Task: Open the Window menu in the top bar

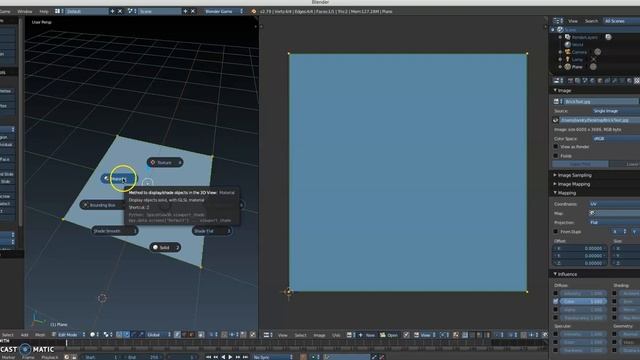Action: coord(24,11)
